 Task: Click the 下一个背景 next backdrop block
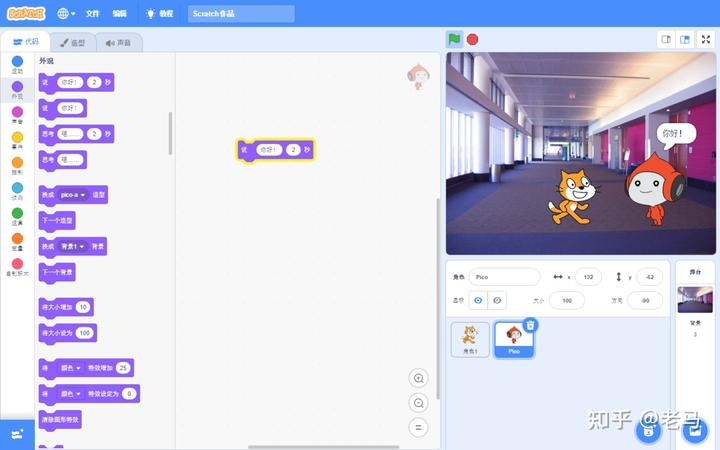(57, 272)
